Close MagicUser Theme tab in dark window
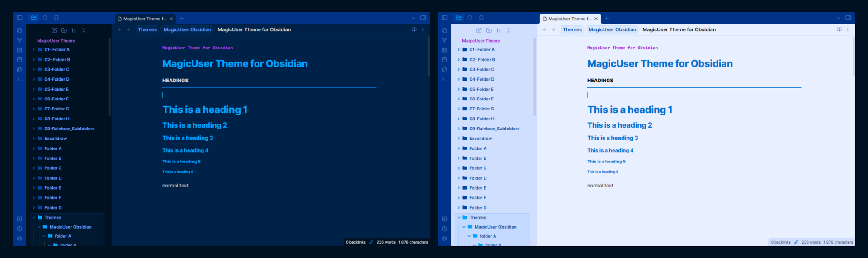Screen dimensions: 868x258 click(171, 19)
